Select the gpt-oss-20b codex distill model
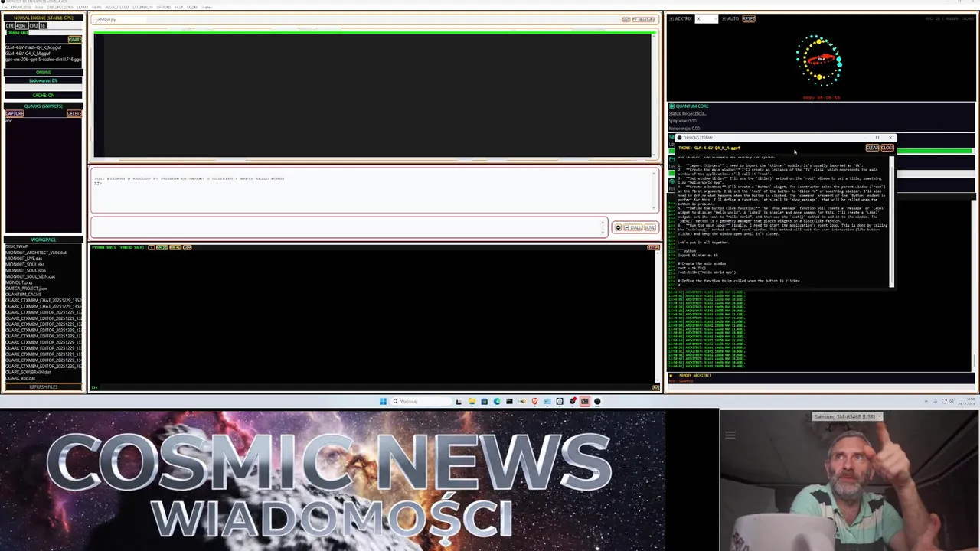The image size is (980, 551). pyautogui.click(x=43, y=60)
